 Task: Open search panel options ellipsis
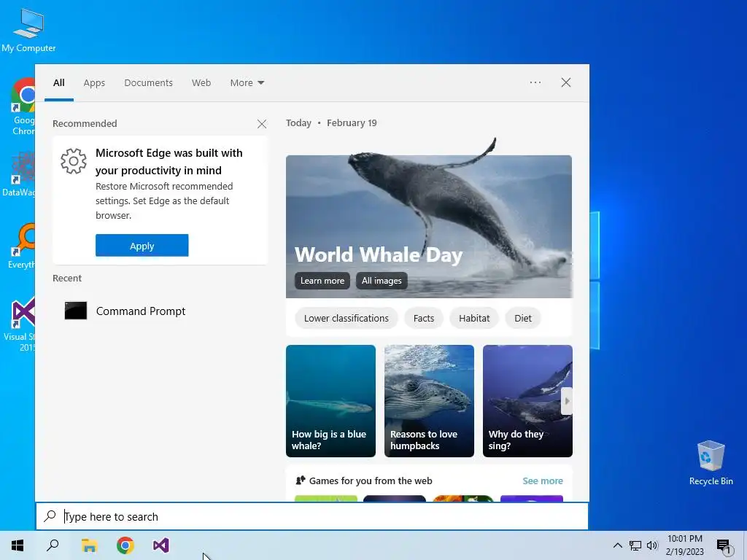(x=535, y=82)
